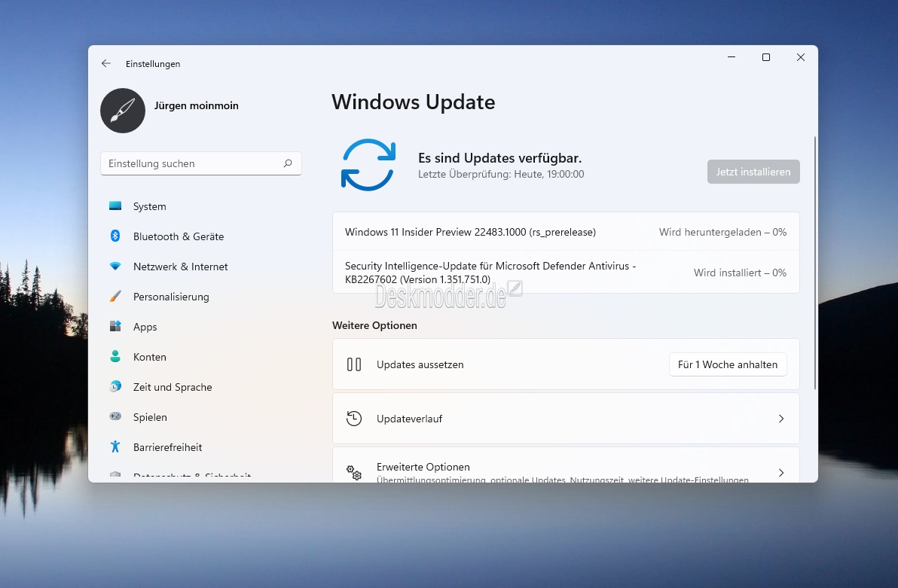Select Personalisierung in the sidebar
This screenshot has width=898, height=588.
pos(201,296)
